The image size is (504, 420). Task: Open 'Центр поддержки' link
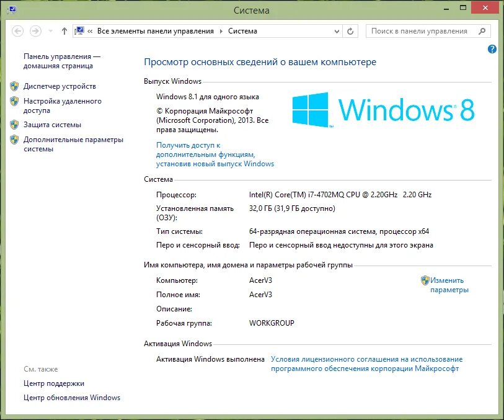[54, 383]
